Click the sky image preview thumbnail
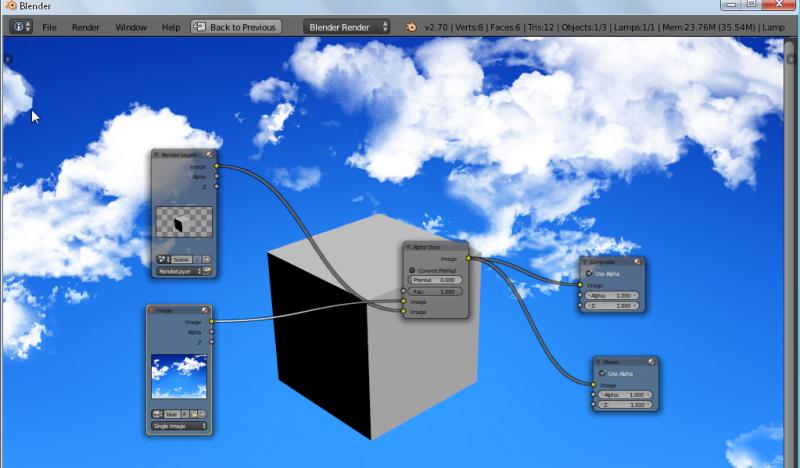The width and height of the screenshot is (800, 468). click(179, 377)
